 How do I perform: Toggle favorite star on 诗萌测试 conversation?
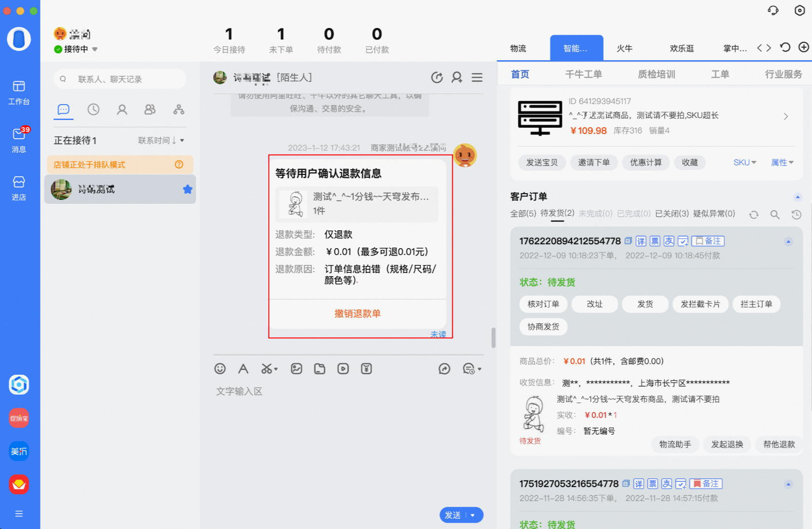(188, 189)
